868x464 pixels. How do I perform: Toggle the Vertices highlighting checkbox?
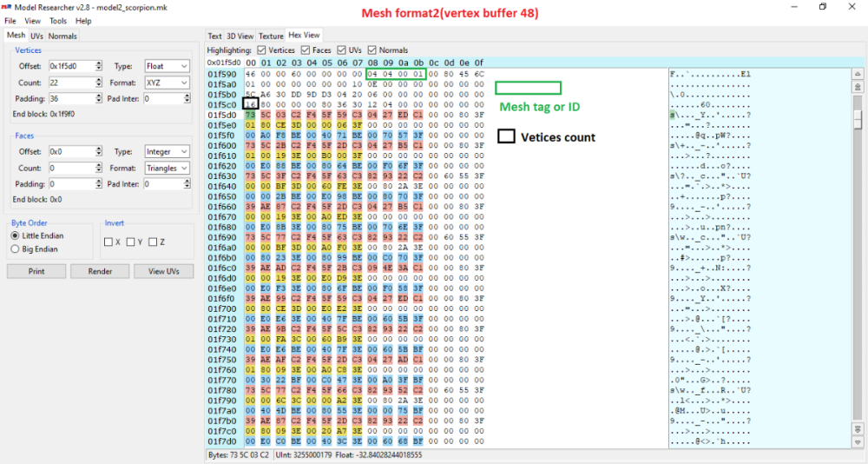click(261, 50)
